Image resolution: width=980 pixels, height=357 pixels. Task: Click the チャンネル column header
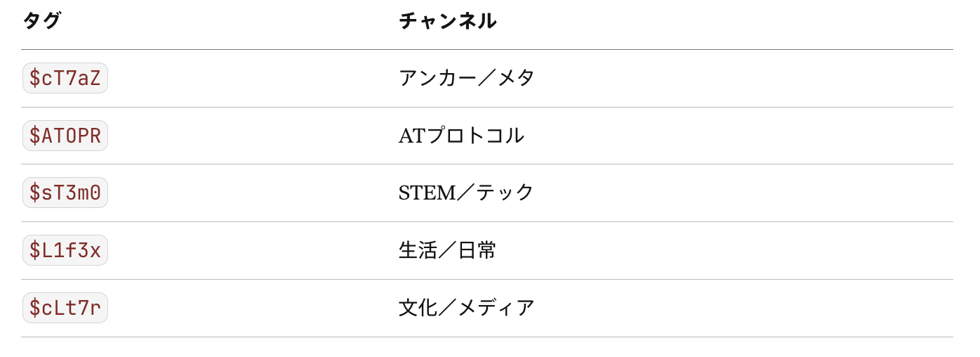tap(447, 21)
